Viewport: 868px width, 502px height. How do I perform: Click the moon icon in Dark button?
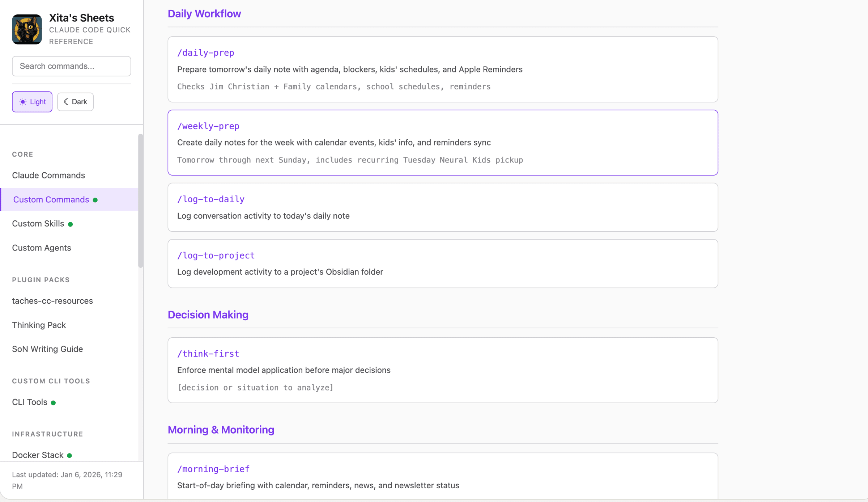tap(66, 102)
